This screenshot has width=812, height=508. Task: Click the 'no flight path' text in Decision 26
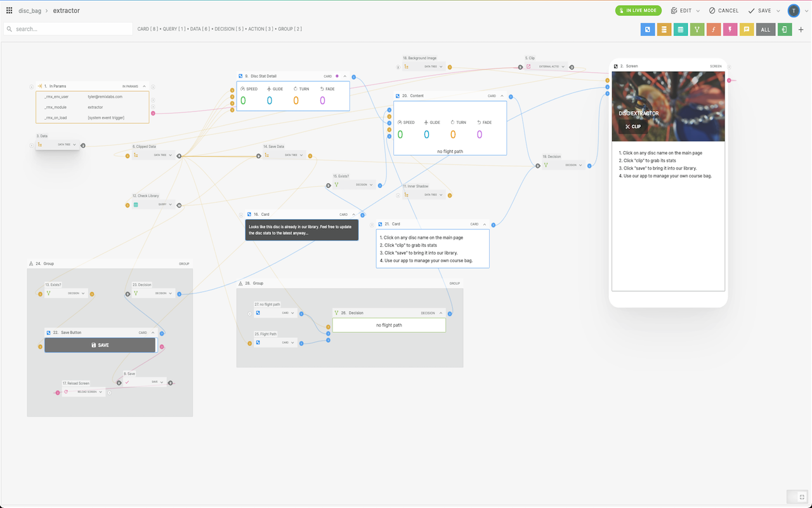tap(389, 325)
